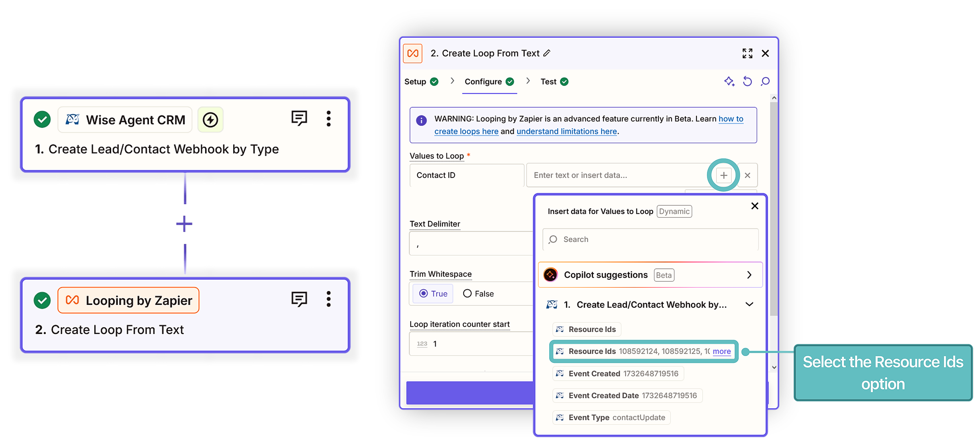Remove the Contact ID value row

[x=747, y=175]
